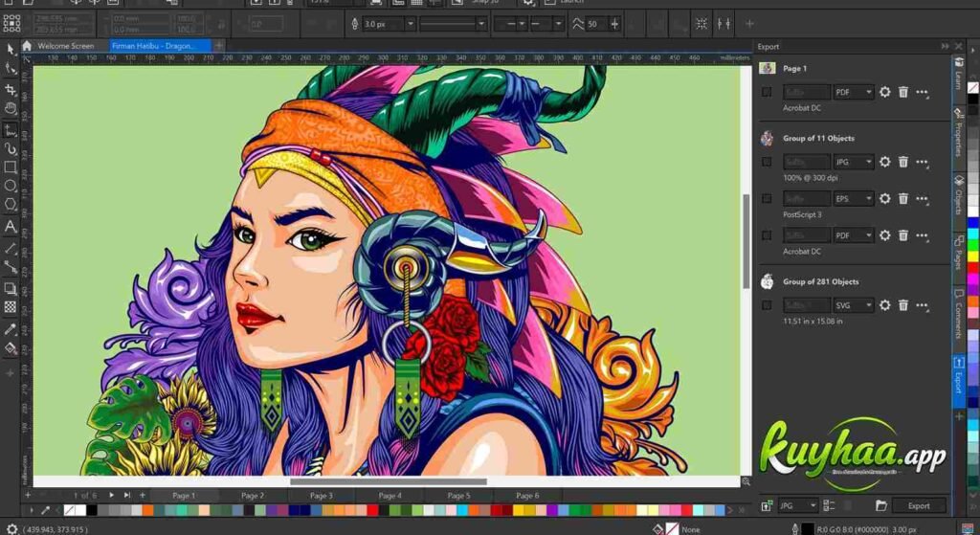The image size is (980, 535).
Task: Go to the Page 5 tab
Action: [458, 495]
